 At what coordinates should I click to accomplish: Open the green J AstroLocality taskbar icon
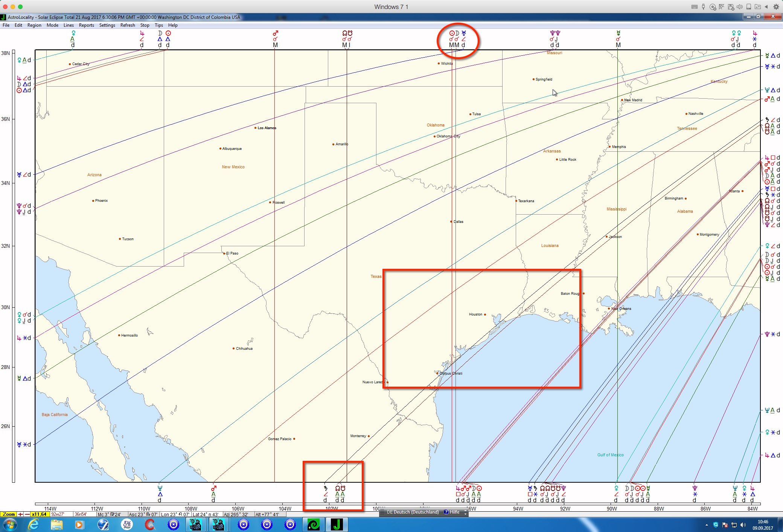[337, 524]
